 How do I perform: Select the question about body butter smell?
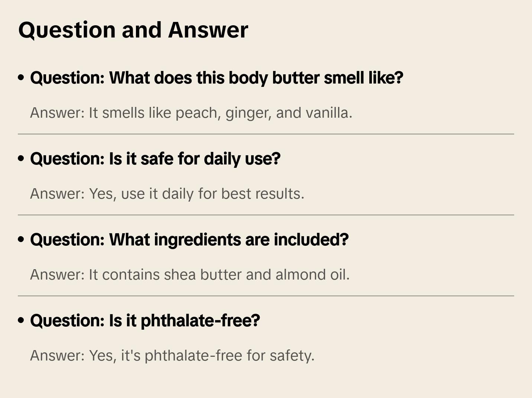(216, 78)
